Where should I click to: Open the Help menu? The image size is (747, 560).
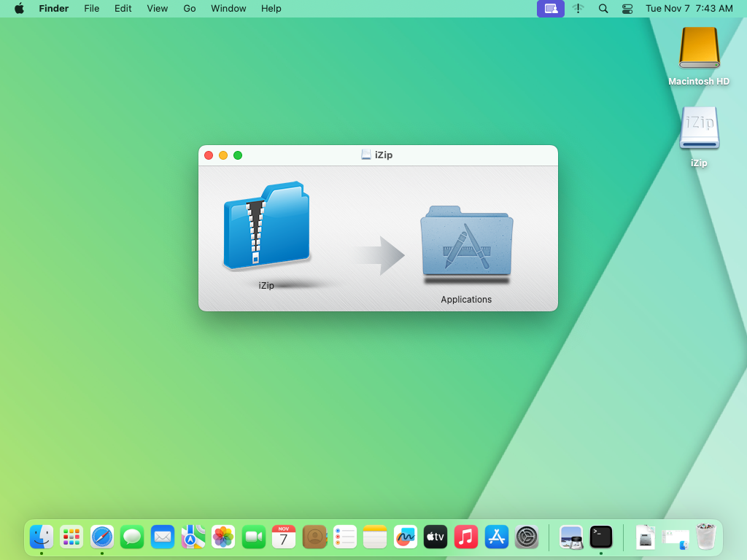click(x=271, y=9)
